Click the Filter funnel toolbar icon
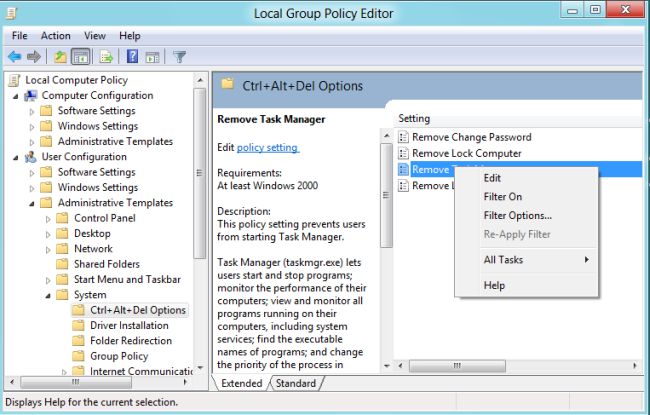 click(179, 57)
